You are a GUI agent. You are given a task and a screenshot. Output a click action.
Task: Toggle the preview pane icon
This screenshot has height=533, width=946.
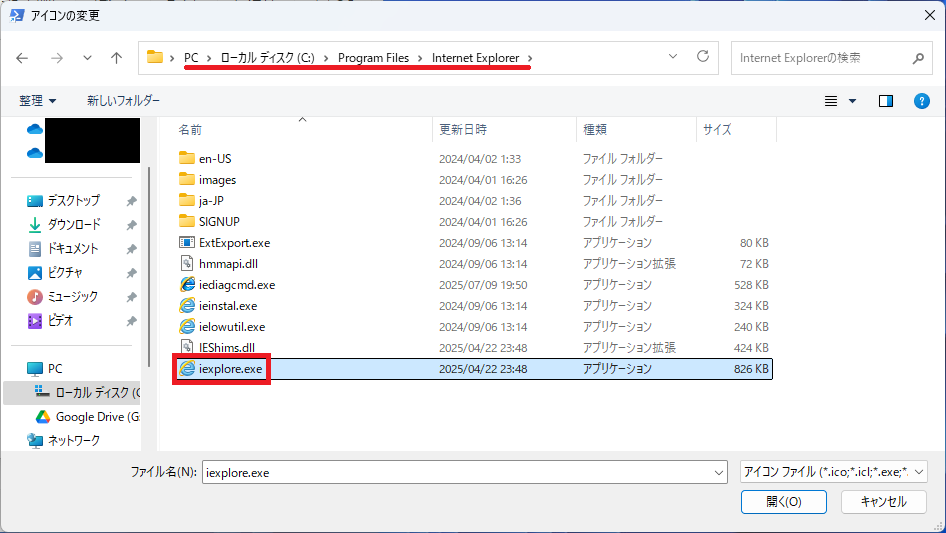[886, 101]
